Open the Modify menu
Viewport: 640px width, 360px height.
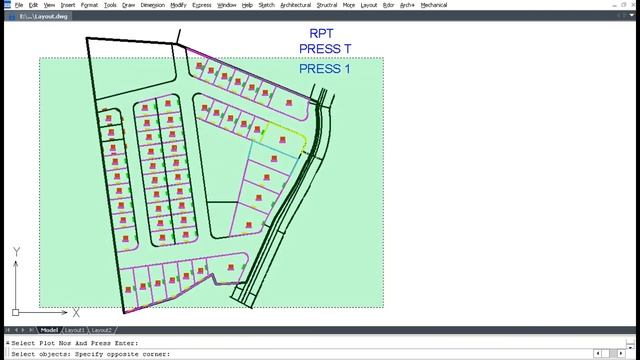point(178,5)
